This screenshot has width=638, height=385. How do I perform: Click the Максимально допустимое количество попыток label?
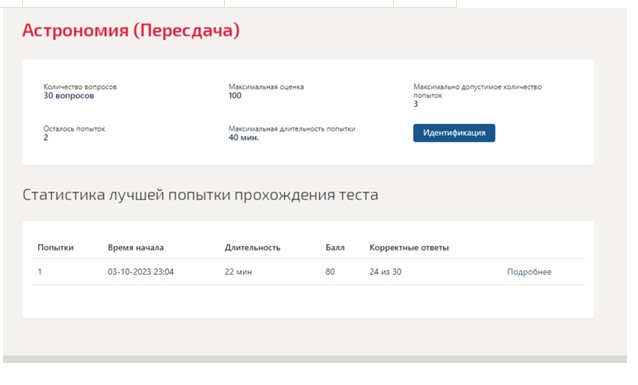click(477, 91)
